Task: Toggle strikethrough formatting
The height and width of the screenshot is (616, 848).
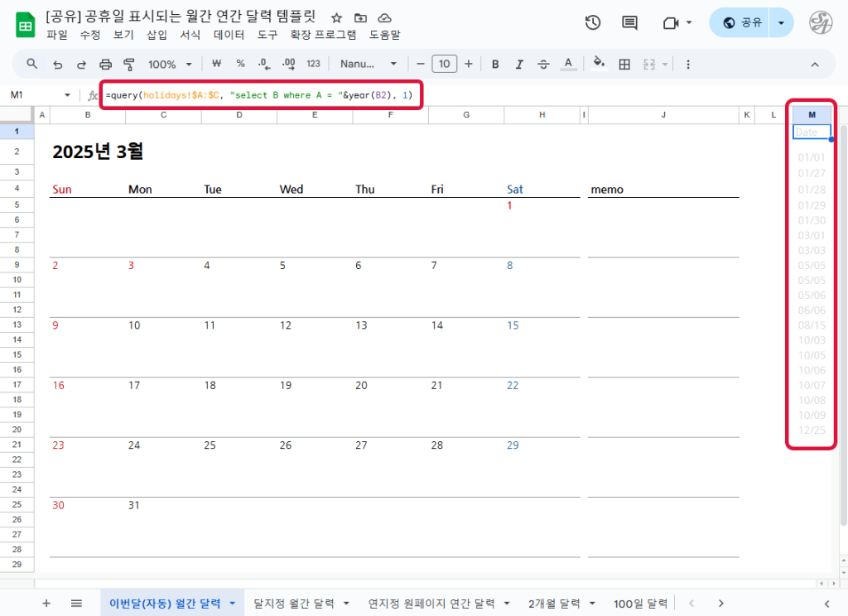Action: 543,64
